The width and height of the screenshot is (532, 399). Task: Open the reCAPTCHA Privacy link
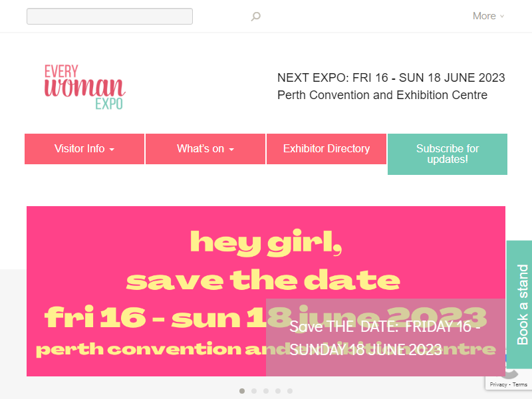tap(498, 384)
